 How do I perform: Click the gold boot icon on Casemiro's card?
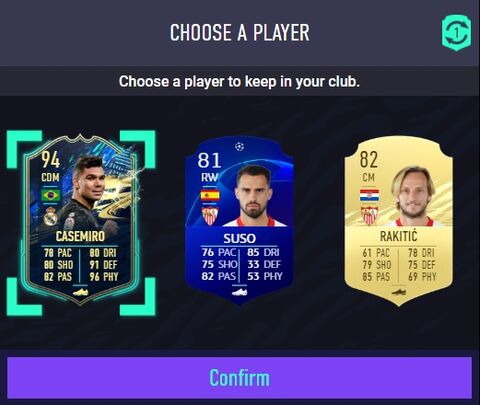pyautogui.click(x=80, y=292)
